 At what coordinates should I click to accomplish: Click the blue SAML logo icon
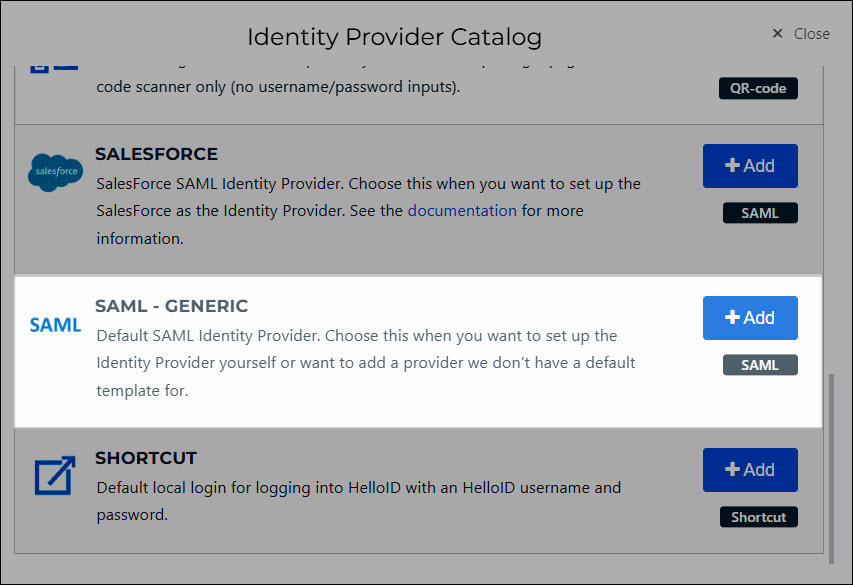(x=55, y=325)
